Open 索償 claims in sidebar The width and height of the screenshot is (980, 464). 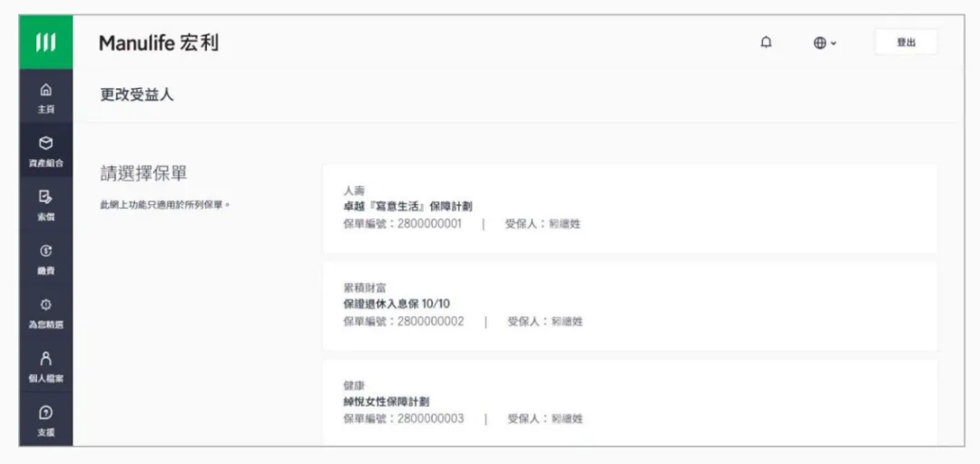pyautogui.click(x=45, y=204)
